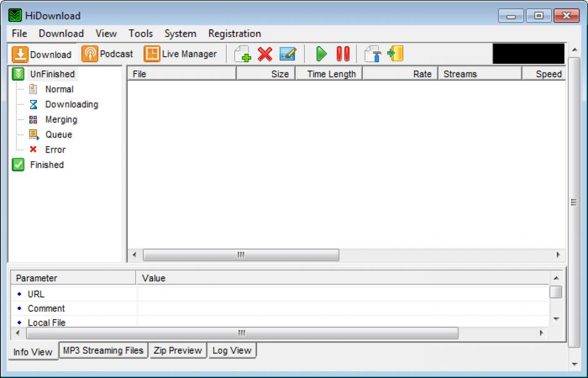This screenshot has height=378, width=588.
Task: Sort by the Size column header
Action: [x=266, y=74]
